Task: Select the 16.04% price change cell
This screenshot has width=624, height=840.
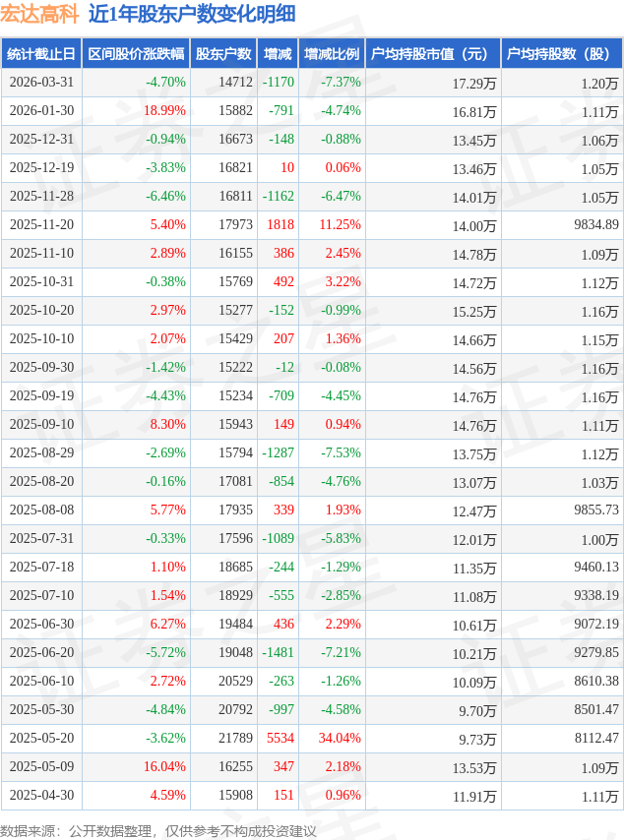Action: 164,766
